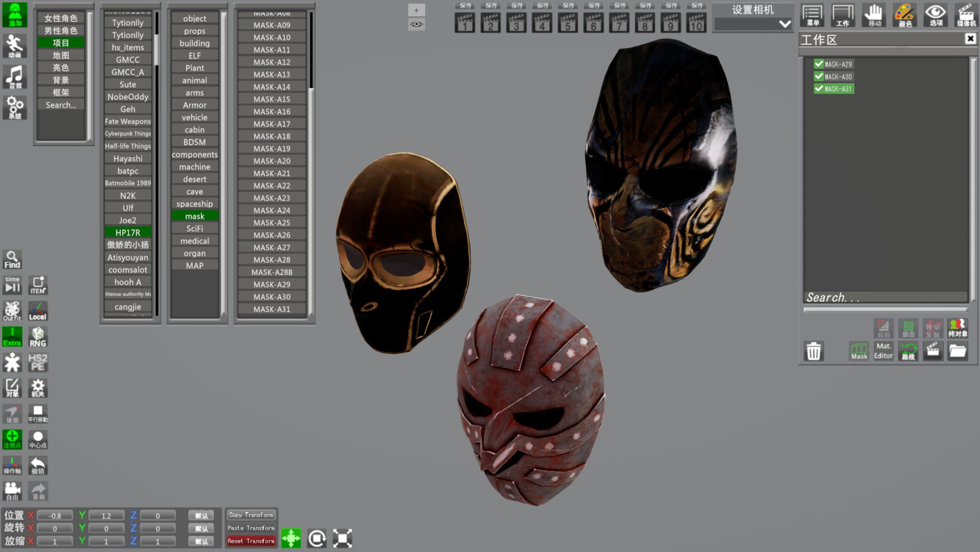Click Reset Transform button
Image resolution: width=980 pixels, height=552 pixels.
(x=251, y=541)
